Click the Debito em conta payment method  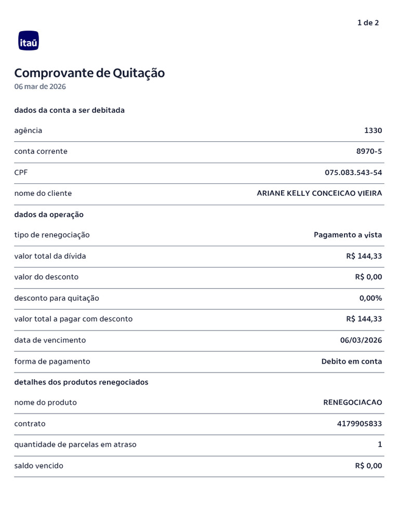(x=352, y=362)
